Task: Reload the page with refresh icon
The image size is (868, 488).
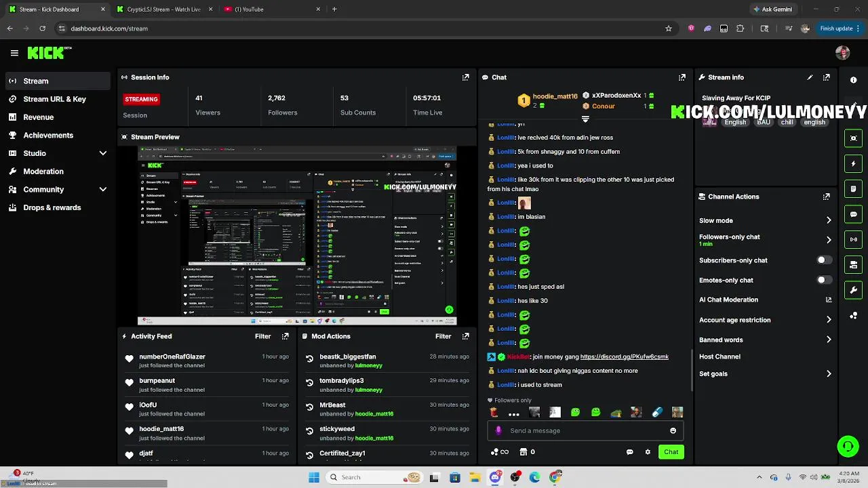Action: (42, 28)
